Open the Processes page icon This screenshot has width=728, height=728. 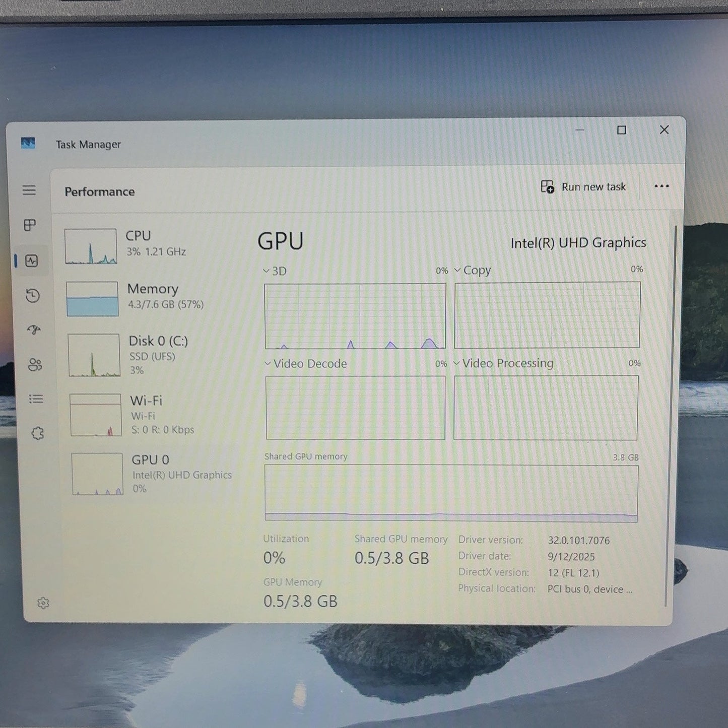pyautogui.click(x=30, y=225)
